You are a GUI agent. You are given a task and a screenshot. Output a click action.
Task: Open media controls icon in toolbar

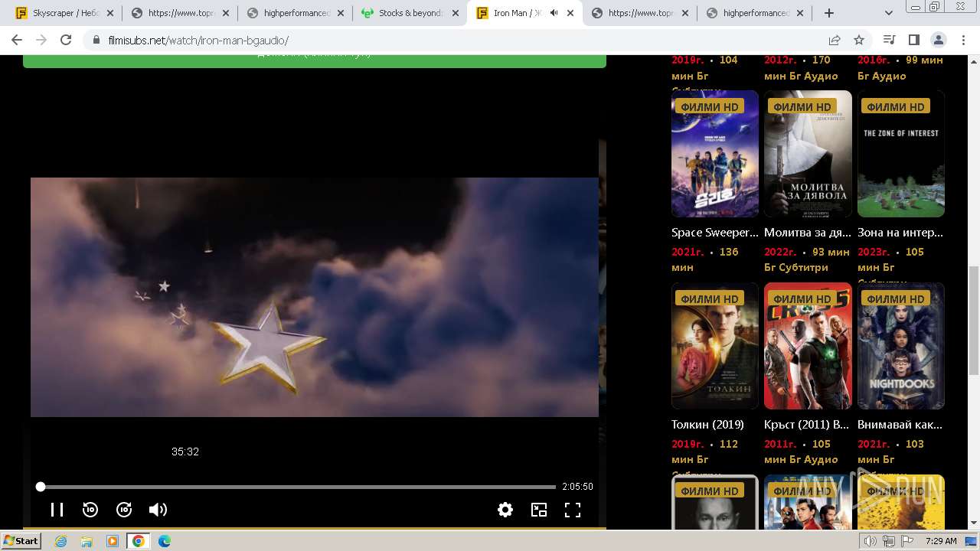pos(889,40)
